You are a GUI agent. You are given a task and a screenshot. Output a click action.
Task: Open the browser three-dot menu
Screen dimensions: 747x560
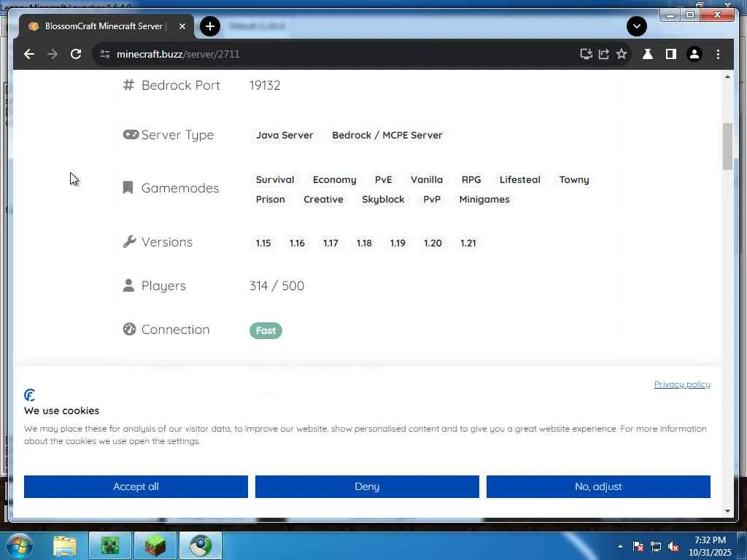pyautogui.click(x=718, y=54)
